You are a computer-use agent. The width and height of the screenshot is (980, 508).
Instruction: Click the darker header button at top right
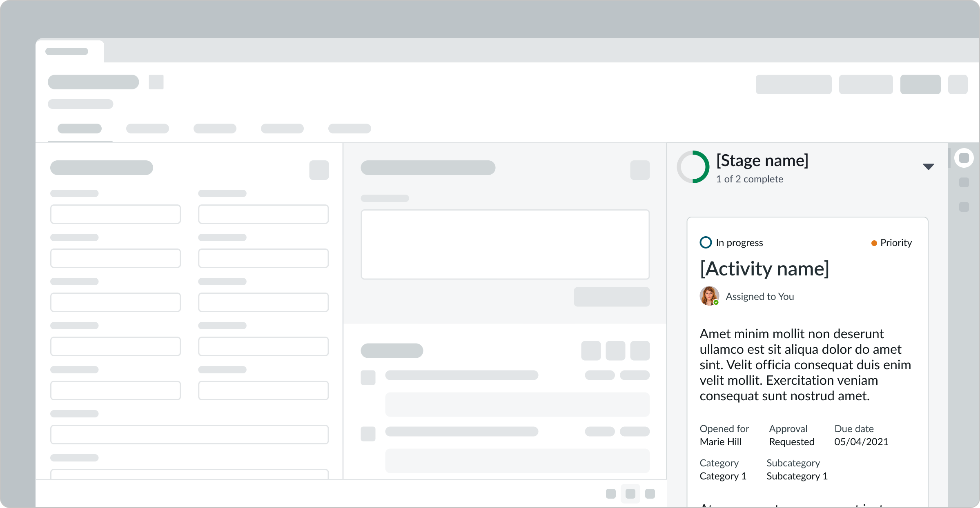pos(920,84)
